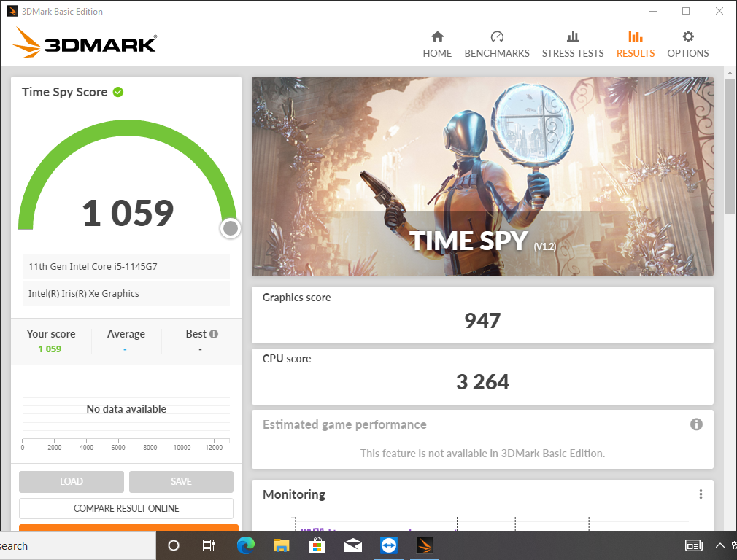Click the vertical scrollbar thumb
Viewport: 737px width, 560px height.
point(730,146)
